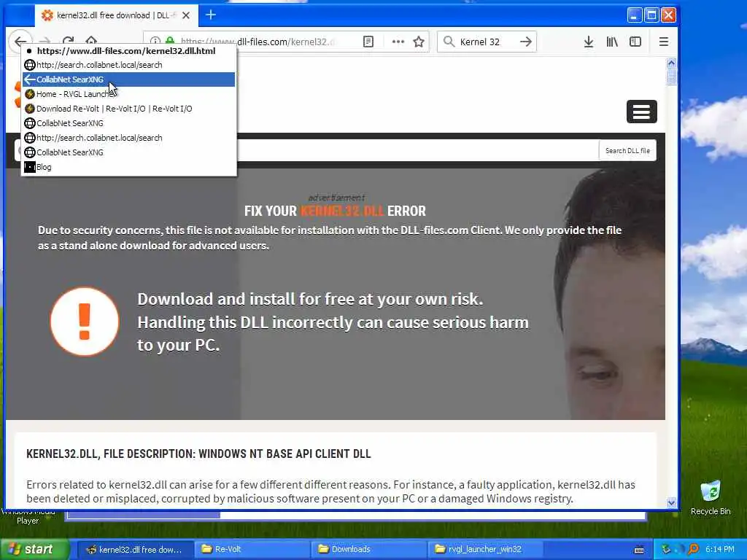Close the kernel32.dll browser tab
Viewport: 747px width, 560px height.
point(186,15)
